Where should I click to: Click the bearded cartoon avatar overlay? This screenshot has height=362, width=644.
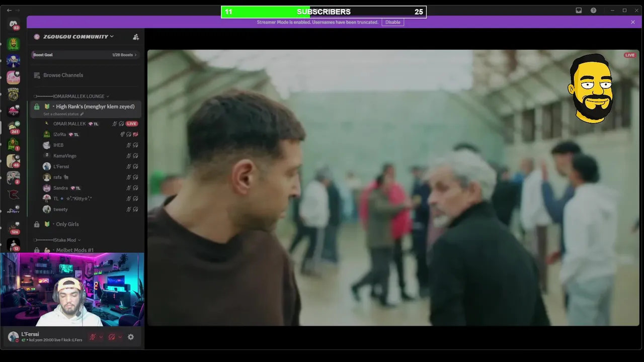pos(591,88)
